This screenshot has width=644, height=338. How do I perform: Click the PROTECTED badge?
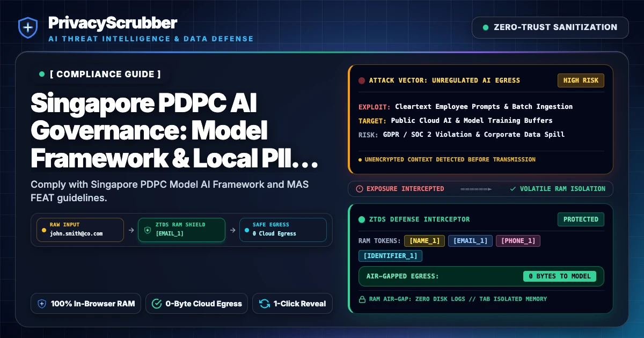(581, 219)
